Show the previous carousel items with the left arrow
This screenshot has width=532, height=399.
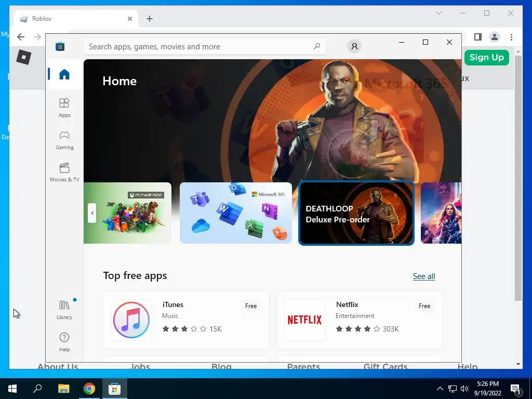91,213
